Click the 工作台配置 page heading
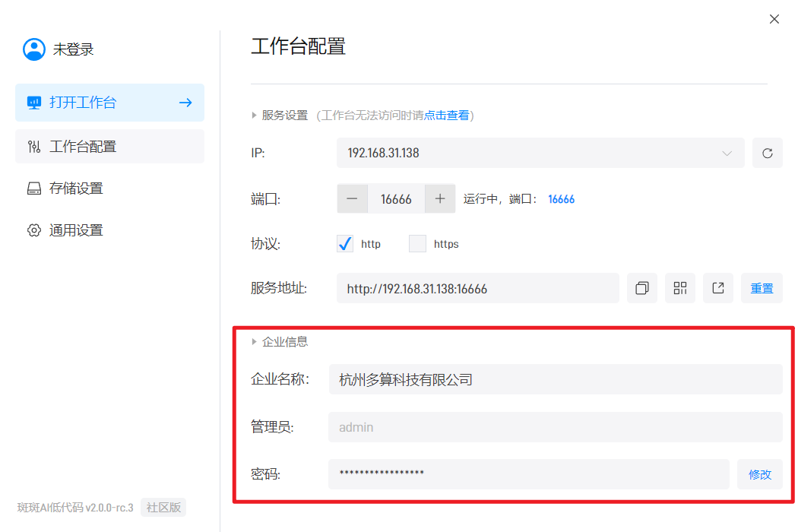 298,46
